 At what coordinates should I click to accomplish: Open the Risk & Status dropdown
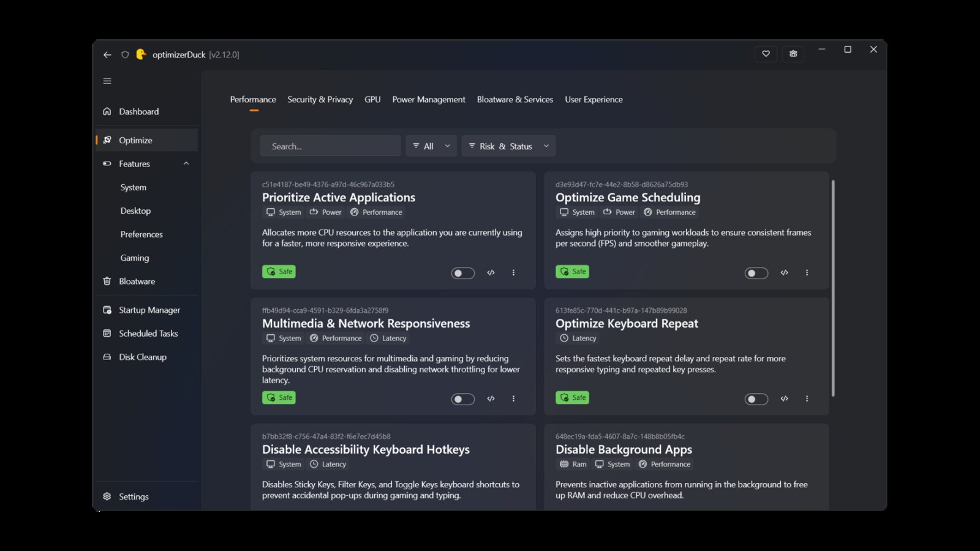tap(508, 146)
